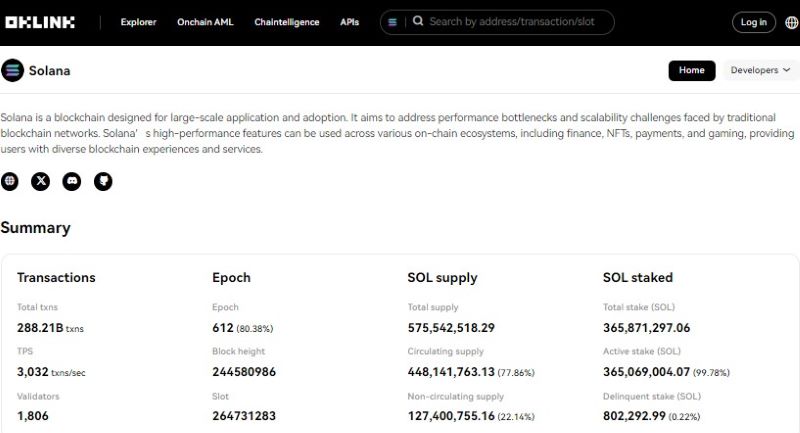The image size is (800, 433).
Task: Open the Chaintelligence menu
Action: (287, 22)
